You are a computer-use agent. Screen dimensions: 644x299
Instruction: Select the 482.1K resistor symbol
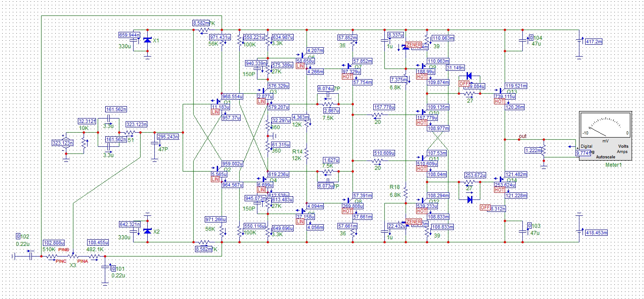[94, 256]
